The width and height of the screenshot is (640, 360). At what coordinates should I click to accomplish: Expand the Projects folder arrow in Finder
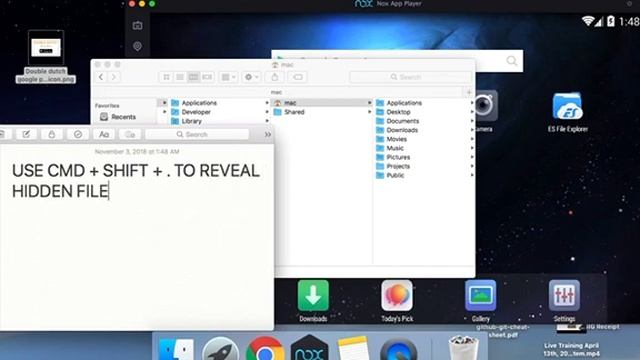472,166
